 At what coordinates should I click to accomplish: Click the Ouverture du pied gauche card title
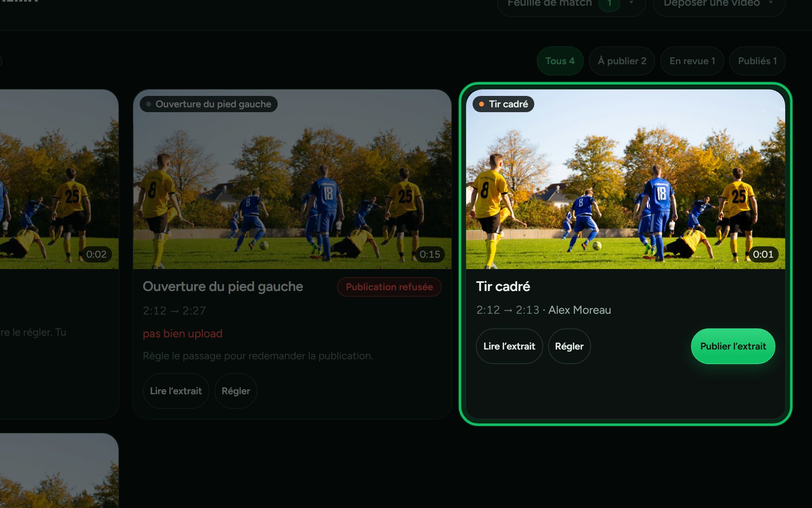(x=223, y=287)
